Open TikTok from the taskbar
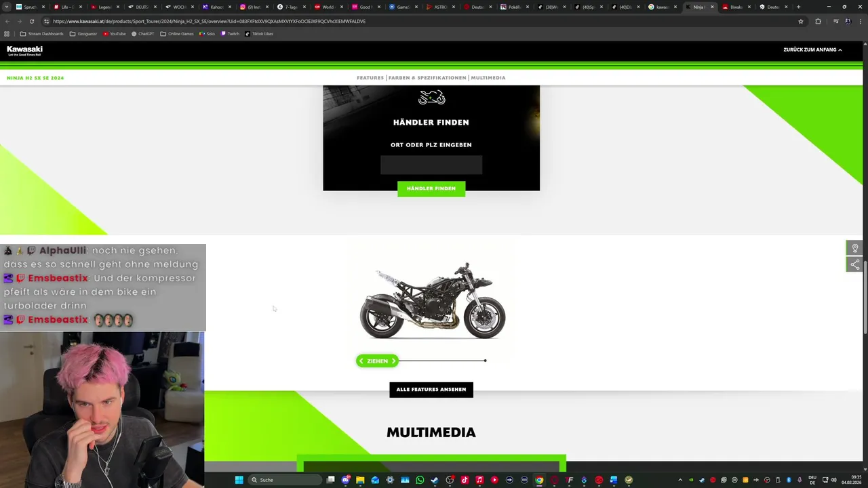Viewport: 868px width, 488px height. pos(465,480)
